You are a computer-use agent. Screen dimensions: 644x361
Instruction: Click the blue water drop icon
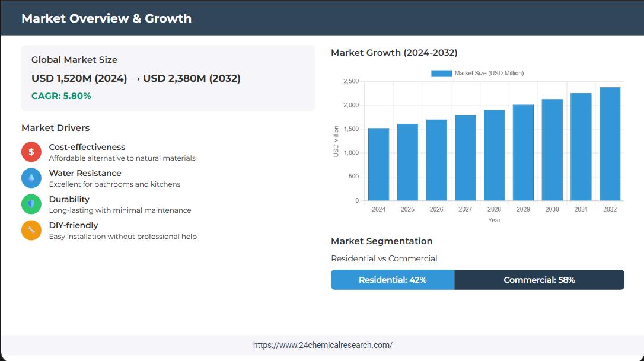click(31, 178)
